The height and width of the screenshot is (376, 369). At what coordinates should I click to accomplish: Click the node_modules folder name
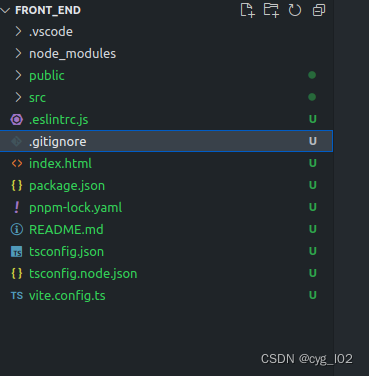point(73,54)
